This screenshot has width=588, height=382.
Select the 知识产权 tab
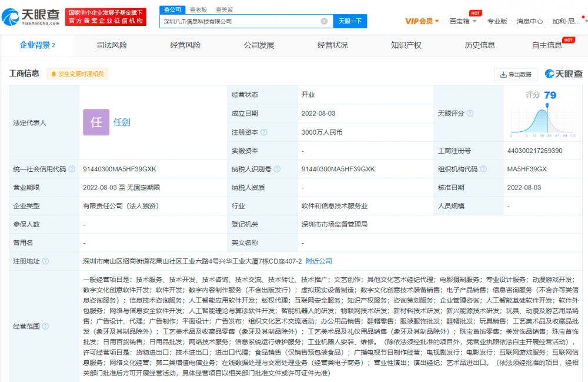pos(406,45)
